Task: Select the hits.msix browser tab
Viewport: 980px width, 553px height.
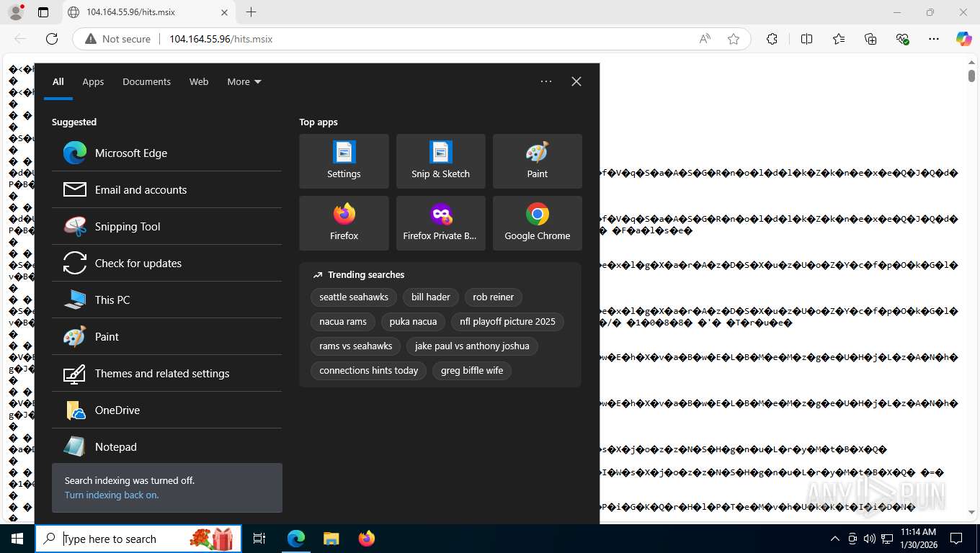Action: (x=148, y=12)
